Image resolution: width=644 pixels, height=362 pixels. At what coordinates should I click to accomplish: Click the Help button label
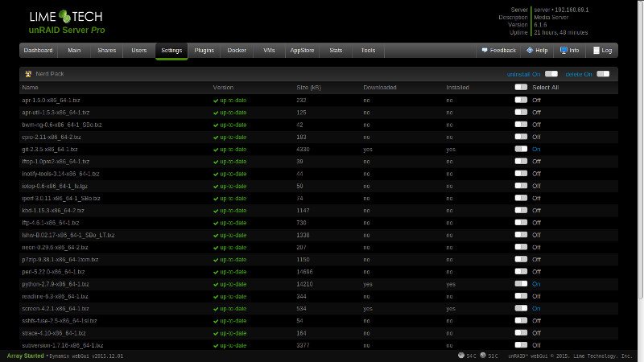pyautogui.click(x=541, y=51)
